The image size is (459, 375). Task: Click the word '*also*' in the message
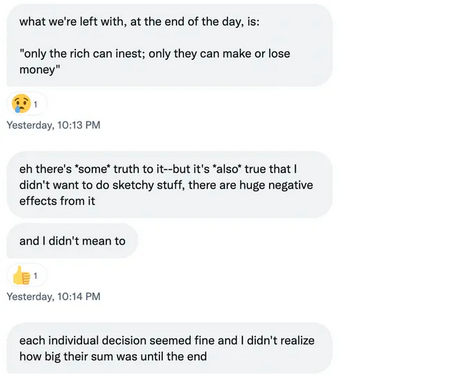(x=228, y=169)
